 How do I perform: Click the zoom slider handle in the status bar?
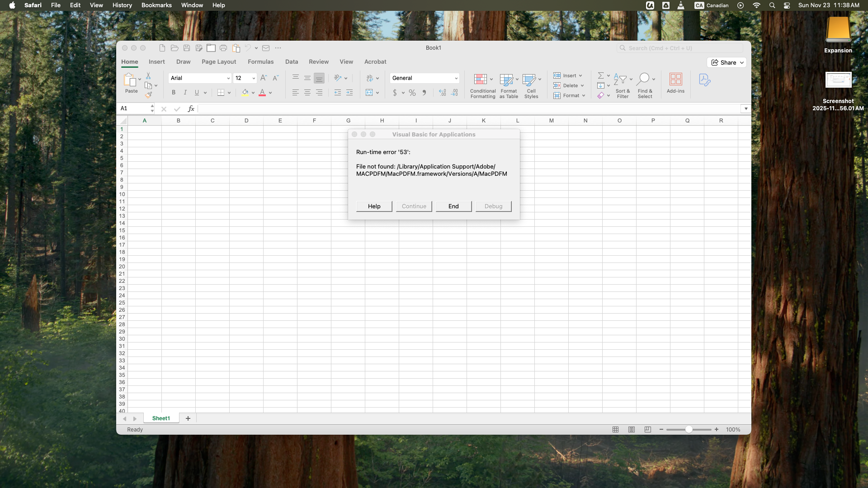click(x=689, y=430)
